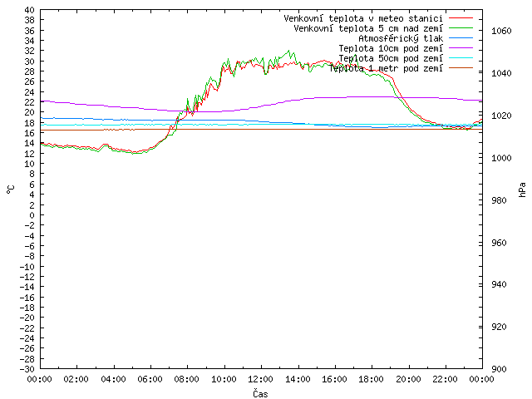Click legend entry 'Teplota 50cm pod zemí'
Screen dimensions: 532x399
coord(391,58)
